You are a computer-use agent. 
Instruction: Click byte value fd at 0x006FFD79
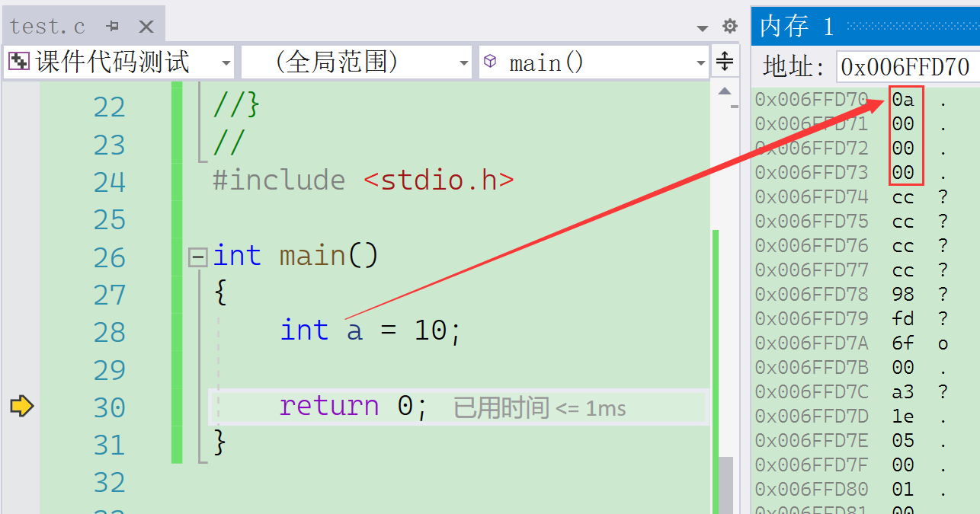[903, 318]
